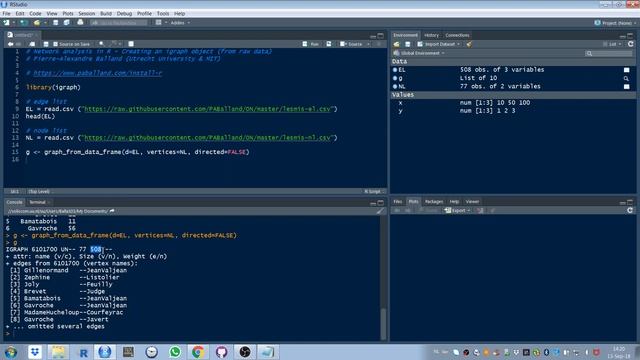This screenshot has height=360, width=640.
Task: Click the Save All documents icon
Action: 67,23
